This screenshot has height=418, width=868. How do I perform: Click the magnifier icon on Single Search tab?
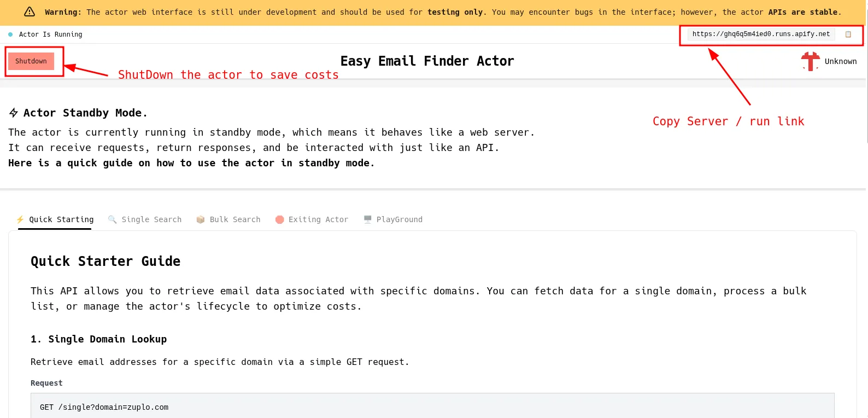(x=113, y=219)
